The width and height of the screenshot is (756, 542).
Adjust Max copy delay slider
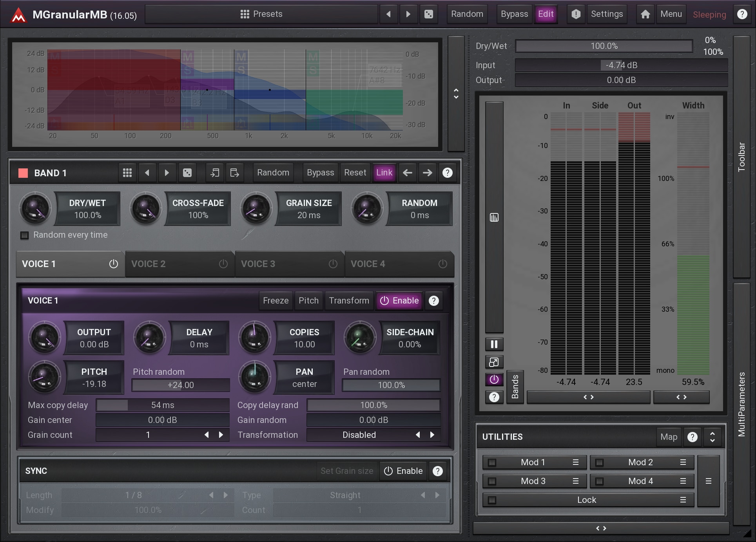163,405
